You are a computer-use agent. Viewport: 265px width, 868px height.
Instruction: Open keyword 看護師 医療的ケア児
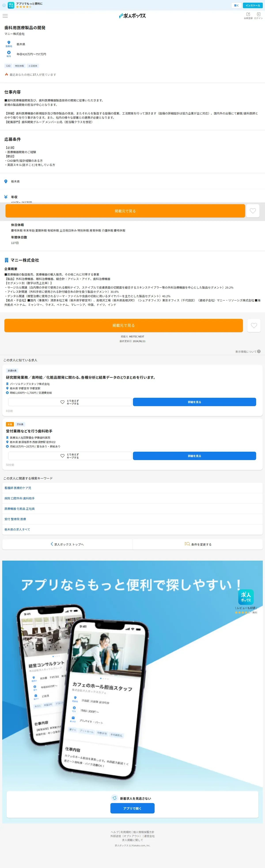pos(132,488)
